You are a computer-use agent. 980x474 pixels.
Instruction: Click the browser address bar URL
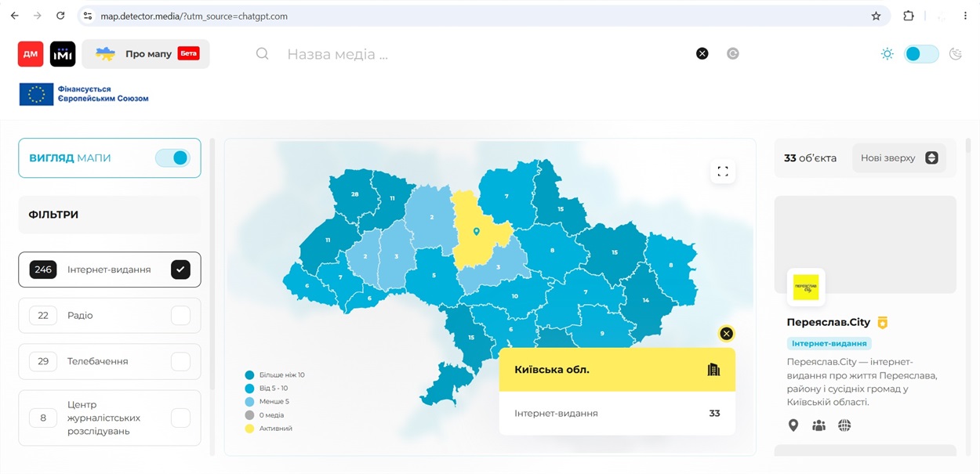(194, 16)
